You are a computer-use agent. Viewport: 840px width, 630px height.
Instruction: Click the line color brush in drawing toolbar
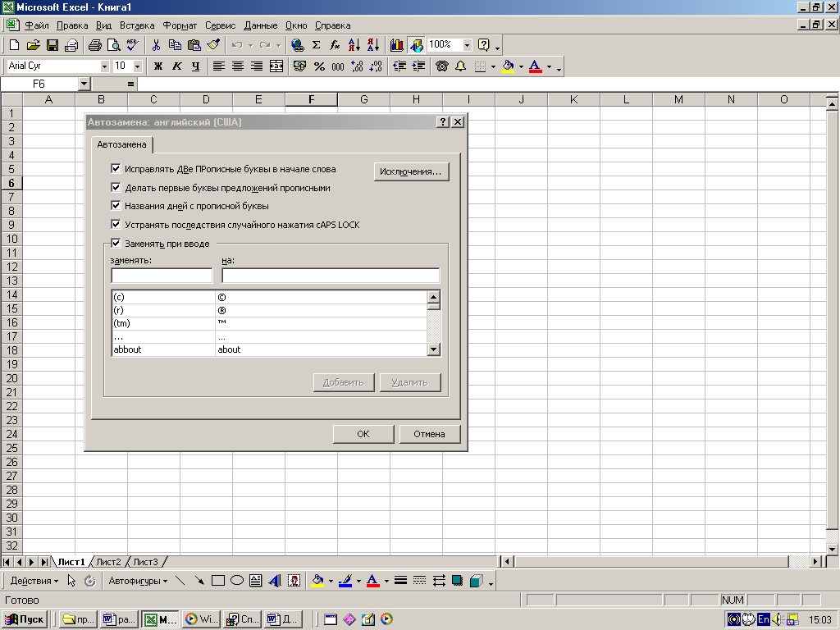tap(345, 581)
